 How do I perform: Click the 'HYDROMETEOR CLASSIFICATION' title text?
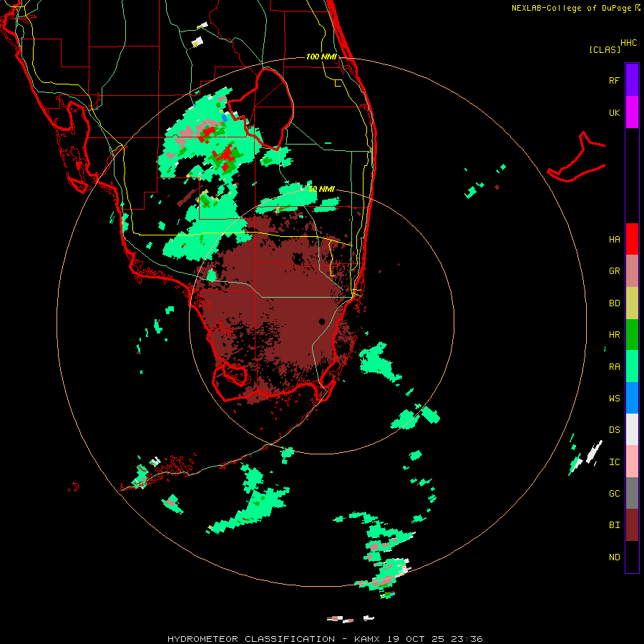pos(251,639)
